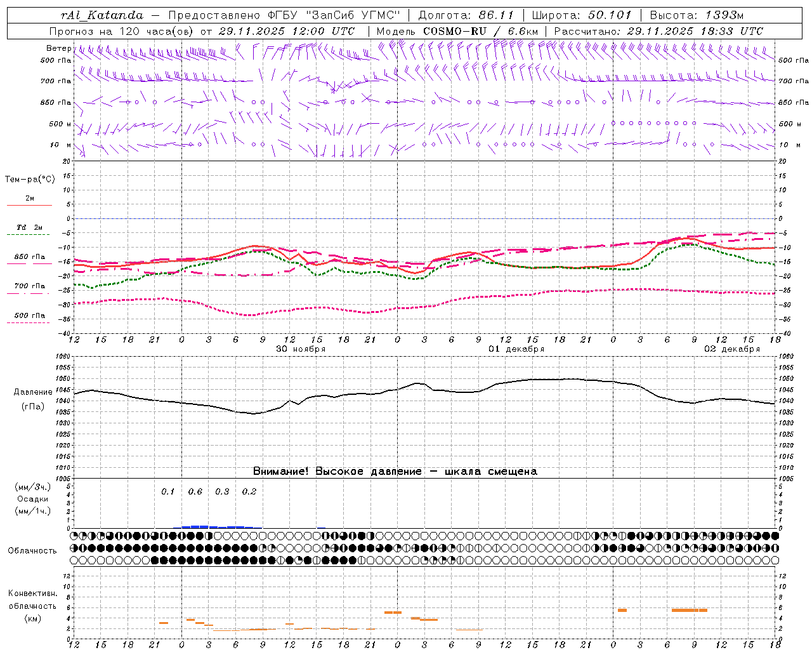Viewport: 812px width, 650px height.
Task: Click the 10 м wind level label
Action: click(x=61, y=145)
